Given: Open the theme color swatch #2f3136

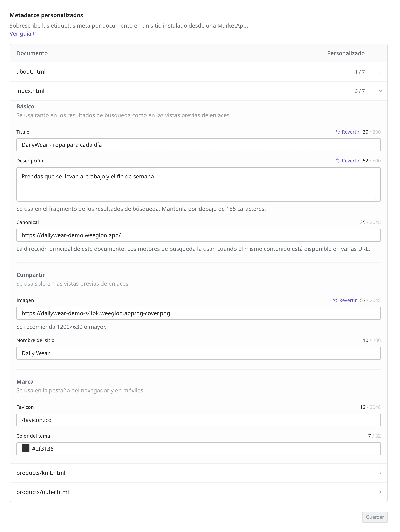Looking at the screenshot, I should 25,448.
